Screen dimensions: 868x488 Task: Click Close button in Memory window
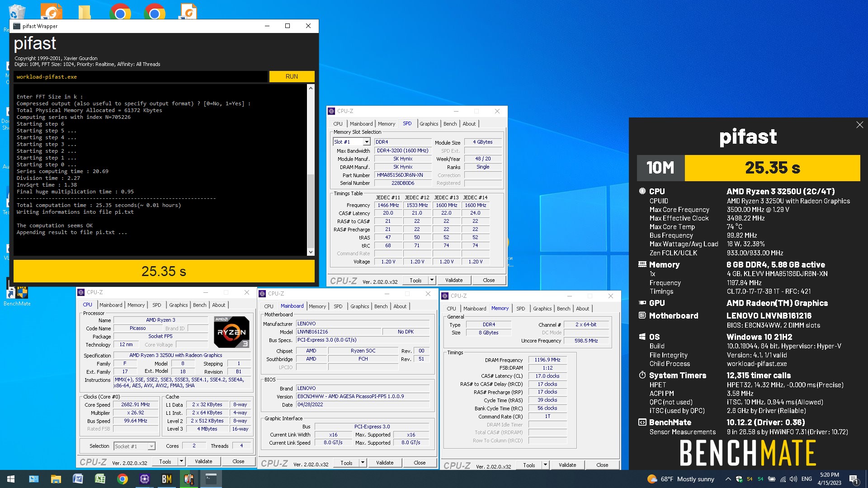(602, 465)
